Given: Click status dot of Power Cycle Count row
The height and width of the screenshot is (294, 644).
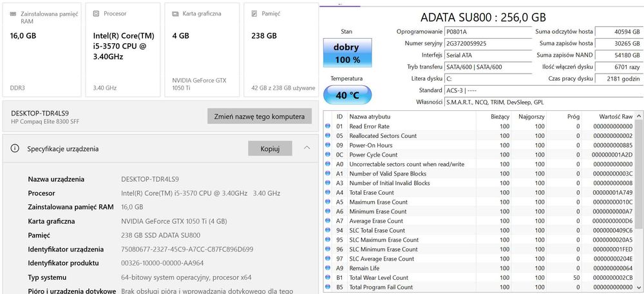Looking at the screenshot, I should (328, 155).
